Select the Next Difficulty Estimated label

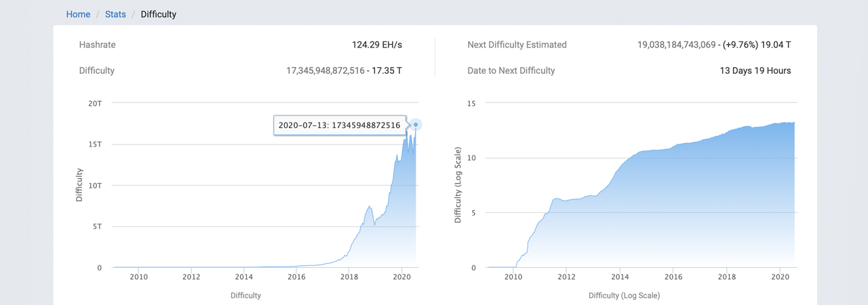click(517, 45)
